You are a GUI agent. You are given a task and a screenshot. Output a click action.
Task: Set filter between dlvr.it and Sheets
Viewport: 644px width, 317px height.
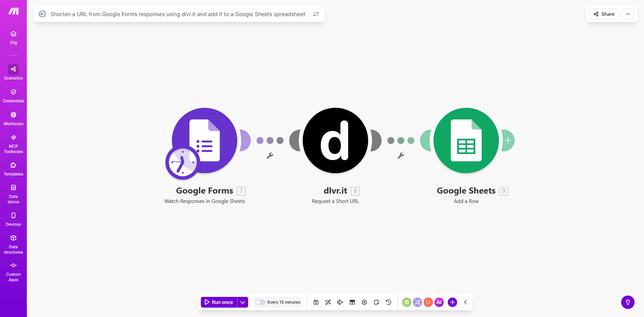pos(401,156)
